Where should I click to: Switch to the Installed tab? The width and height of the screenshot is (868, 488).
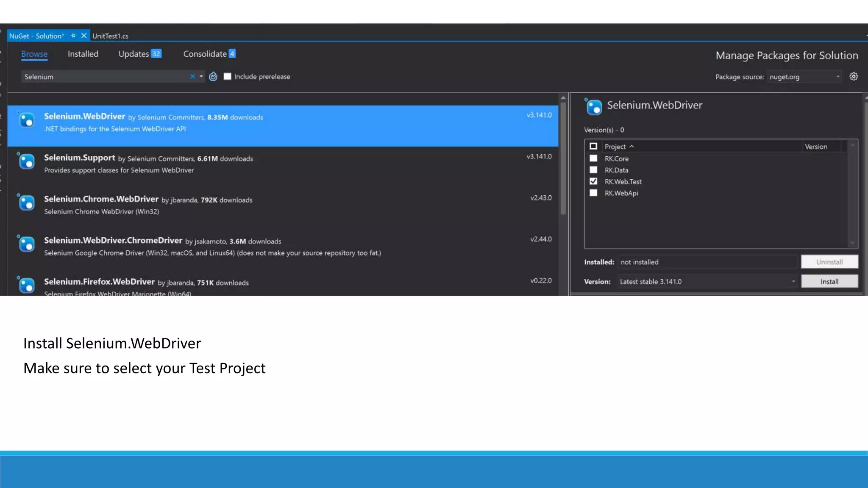click(83, 54)
